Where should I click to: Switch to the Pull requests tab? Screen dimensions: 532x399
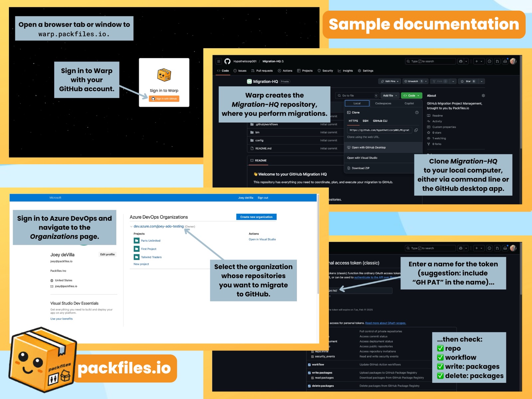point(262,70)
